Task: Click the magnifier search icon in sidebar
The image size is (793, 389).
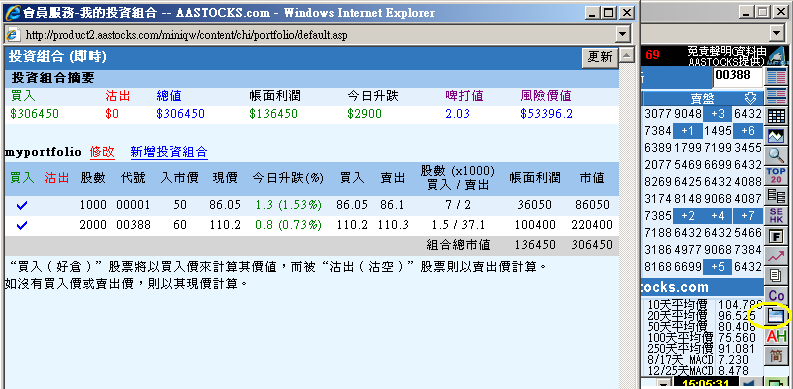Action: coord(775,155)
